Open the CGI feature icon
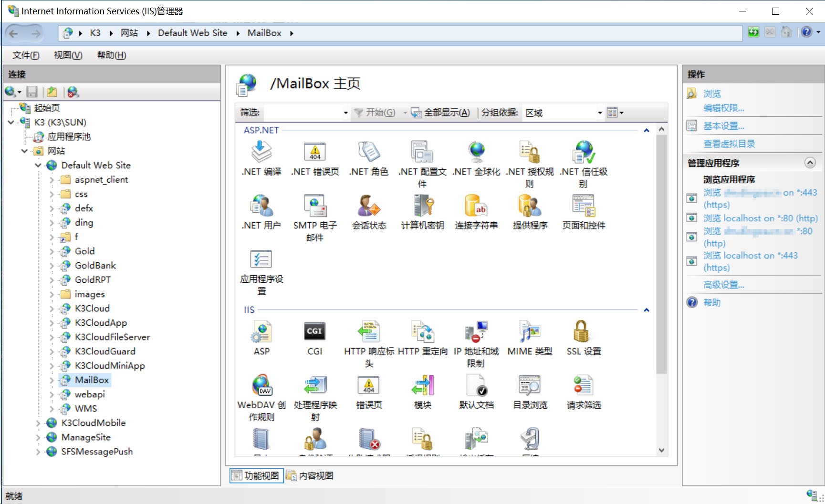The image size is (825, 504). [314, 332]
